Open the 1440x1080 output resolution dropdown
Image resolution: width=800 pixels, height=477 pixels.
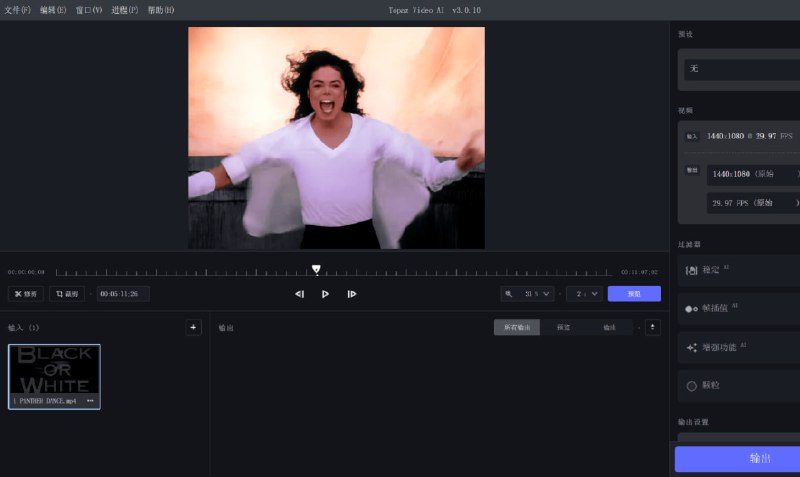pos(752,174)
